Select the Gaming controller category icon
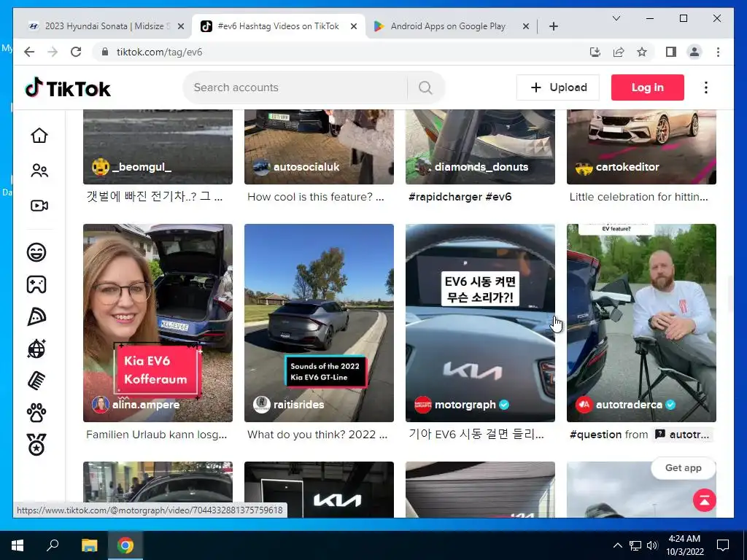Screen dimensions: 747x560 36,284
